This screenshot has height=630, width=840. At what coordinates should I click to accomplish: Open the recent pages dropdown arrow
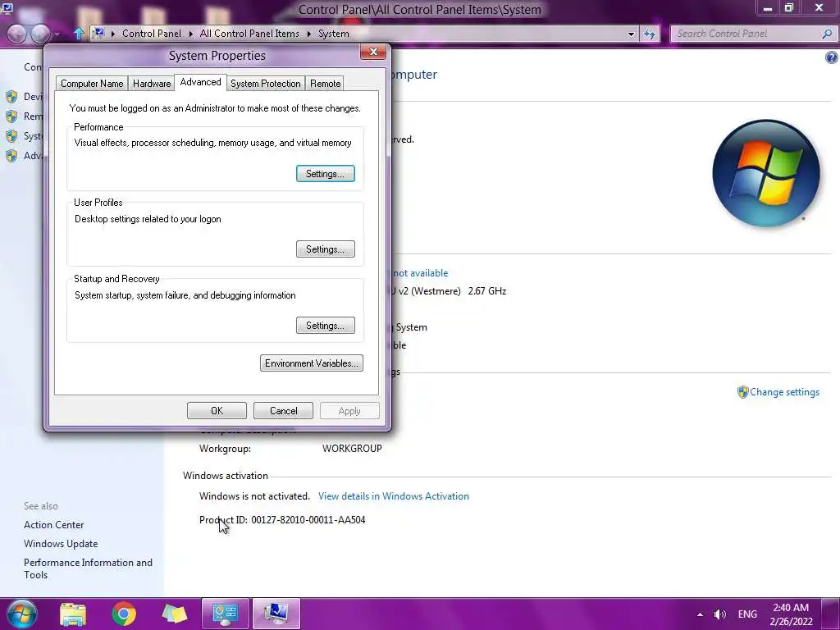pyautogui.click(x=57, y=34)
